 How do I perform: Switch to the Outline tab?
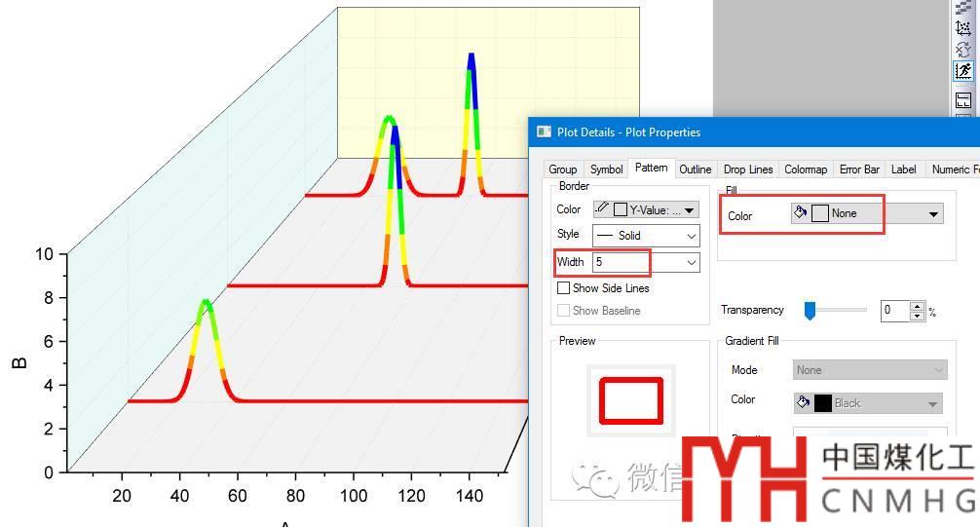coord(695,169)
